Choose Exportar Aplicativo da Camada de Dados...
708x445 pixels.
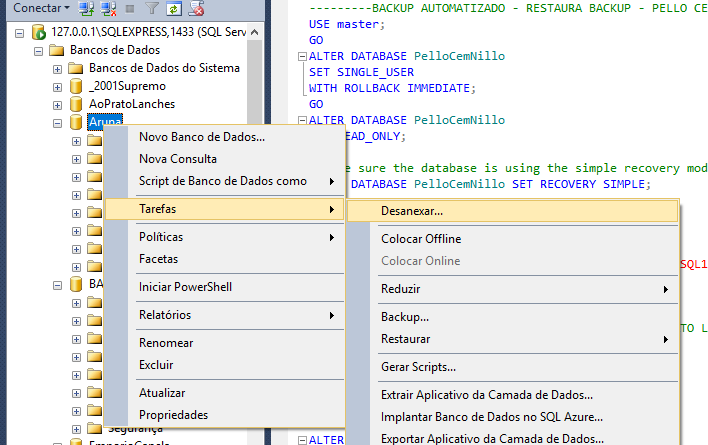(512, 439)
